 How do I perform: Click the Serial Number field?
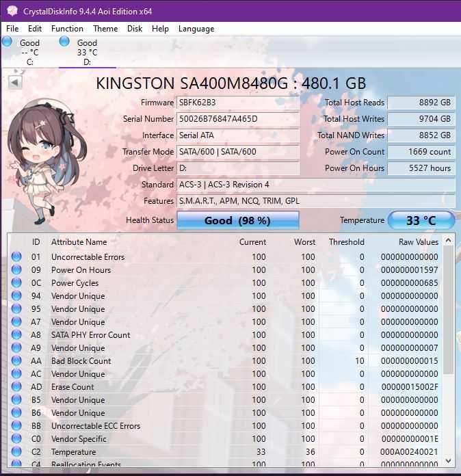238,119
